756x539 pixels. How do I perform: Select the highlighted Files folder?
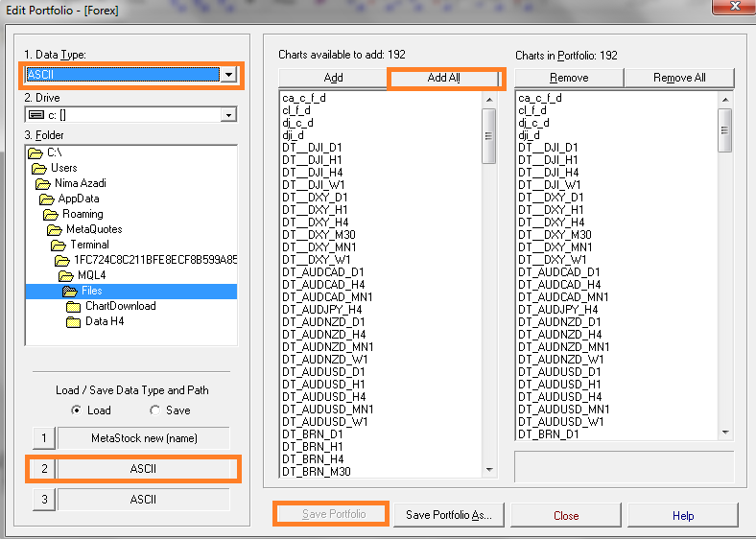(131, 291)
